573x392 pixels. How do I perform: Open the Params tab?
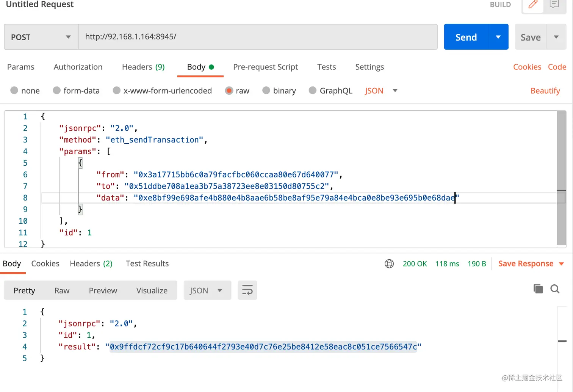coord(21,67)
